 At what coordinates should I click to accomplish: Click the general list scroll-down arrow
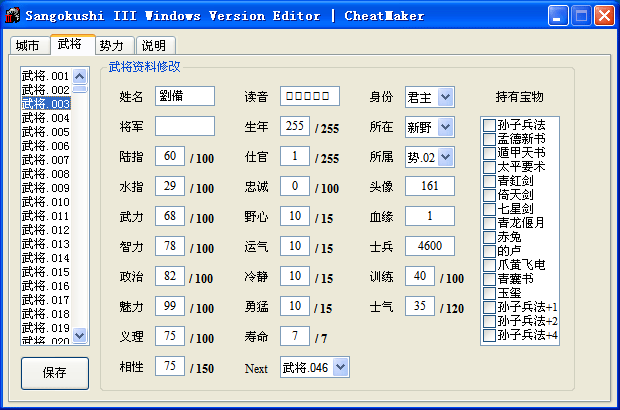click(80, 339)
